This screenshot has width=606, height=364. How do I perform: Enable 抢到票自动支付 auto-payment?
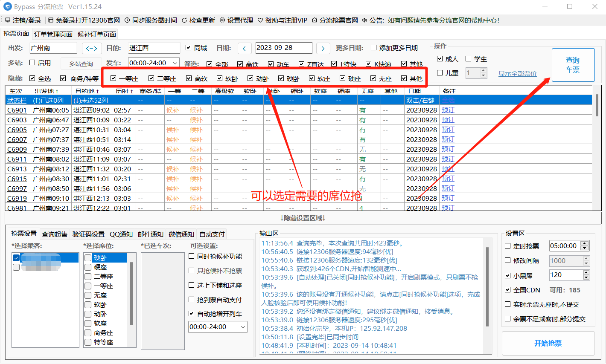pyautogui.click(x=191, y=300)
